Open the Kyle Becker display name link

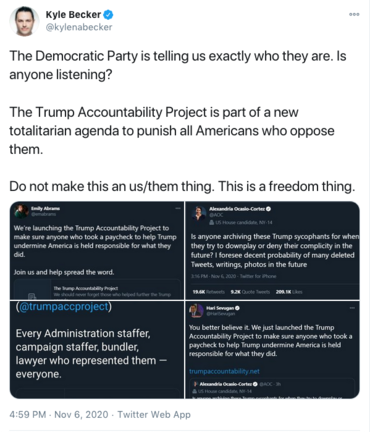point(73,15)
